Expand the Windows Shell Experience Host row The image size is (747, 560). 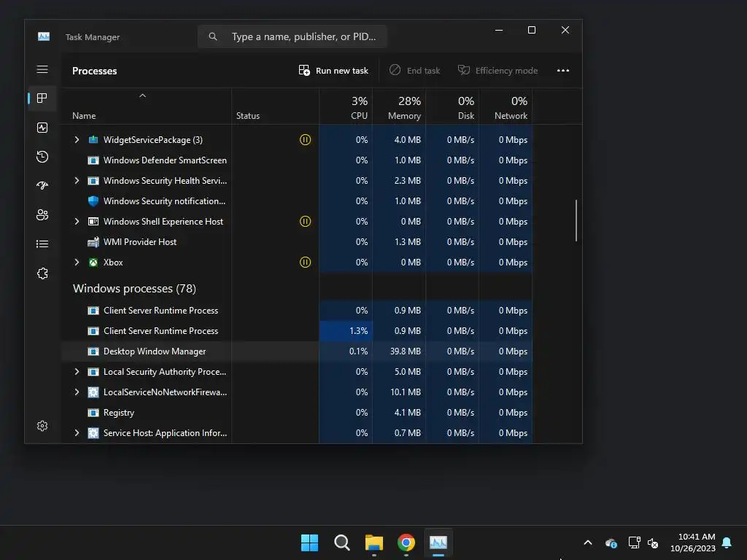tap(77, 222)
